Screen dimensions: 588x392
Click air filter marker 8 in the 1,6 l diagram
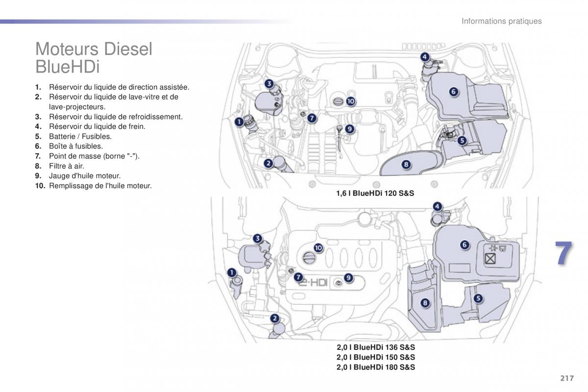point(406,165)
